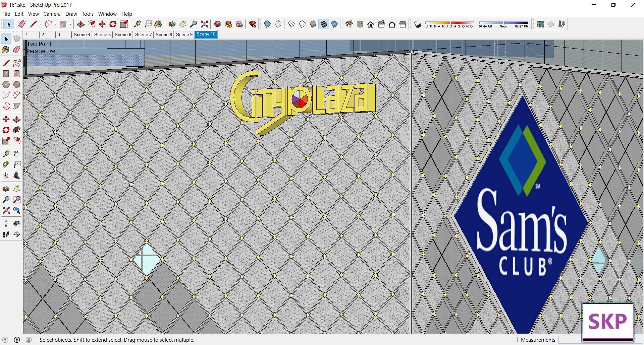Activate the Position Camera tool
The image size is (644, 345).
pos(6,223)
